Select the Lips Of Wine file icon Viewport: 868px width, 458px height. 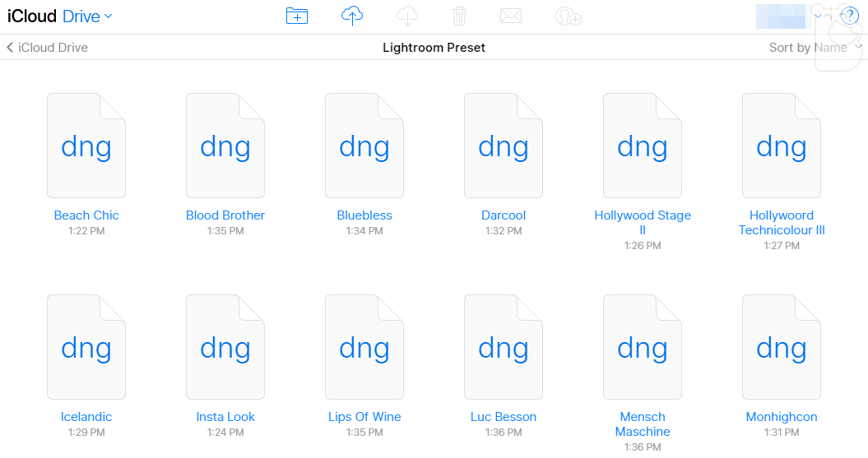pyautogui.click(x=364, y=347)
